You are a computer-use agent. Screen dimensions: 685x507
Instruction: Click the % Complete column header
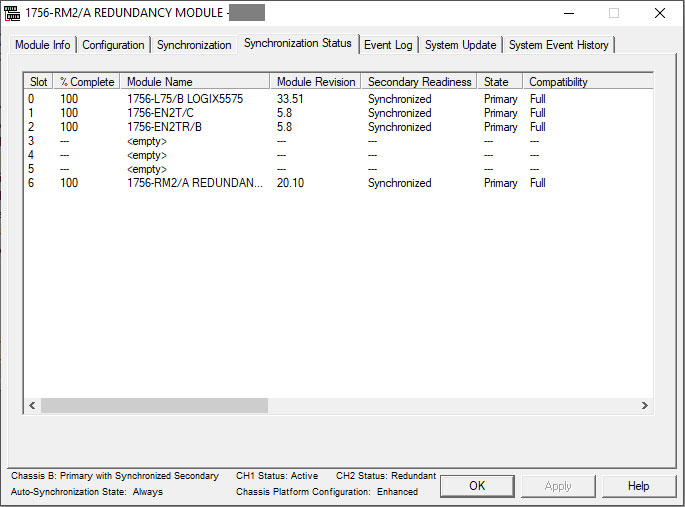pos(87,82)
